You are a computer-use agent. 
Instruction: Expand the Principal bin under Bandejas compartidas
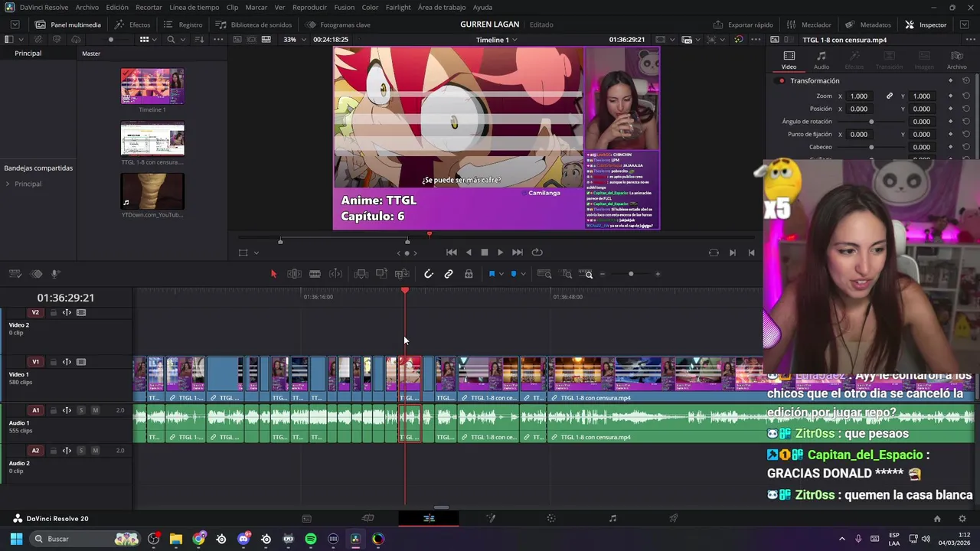click(8, 184)
